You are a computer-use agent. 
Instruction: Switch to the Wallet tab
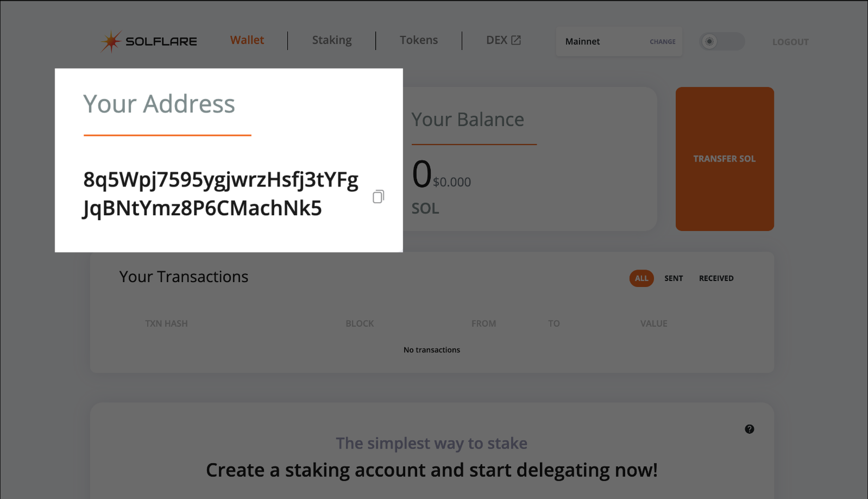point(247,40)
